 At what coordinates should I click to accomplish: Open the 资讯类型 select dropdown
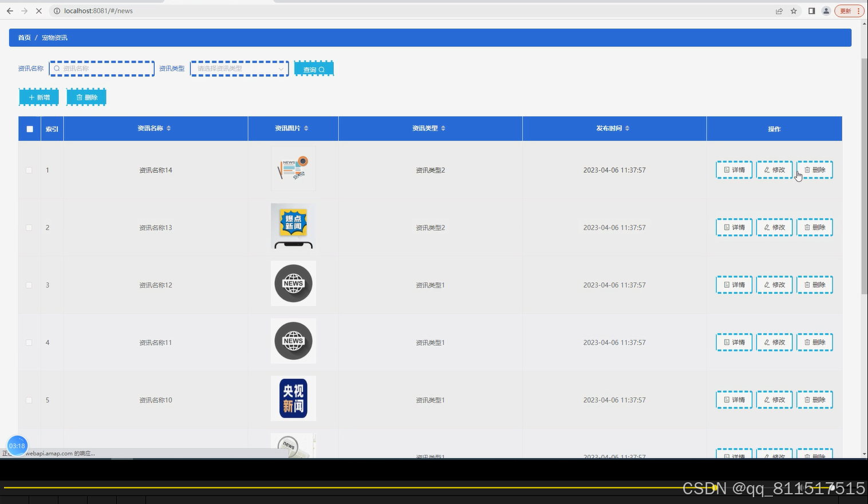pyautogui.click(x=239, y=69)
